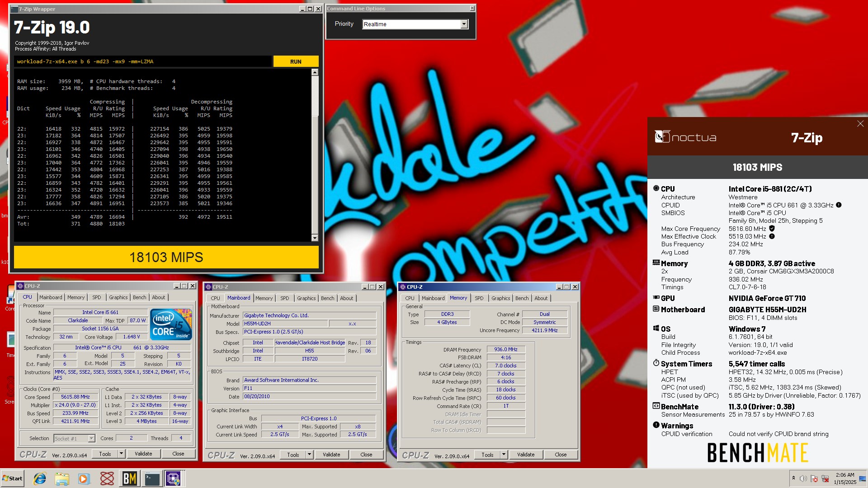Activate the console window taskbar button
The height and width of the screenshot is (488, 868).
click(152, 479)
